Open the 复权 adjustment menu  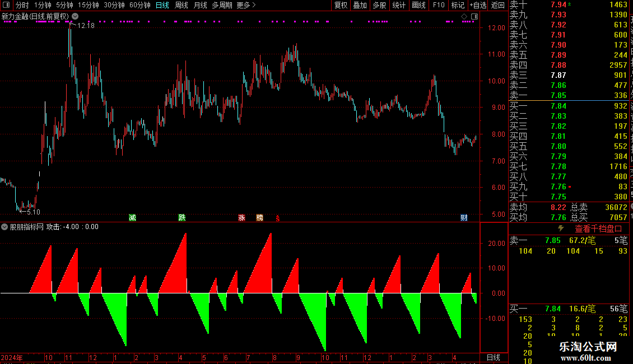pos(341,5)
